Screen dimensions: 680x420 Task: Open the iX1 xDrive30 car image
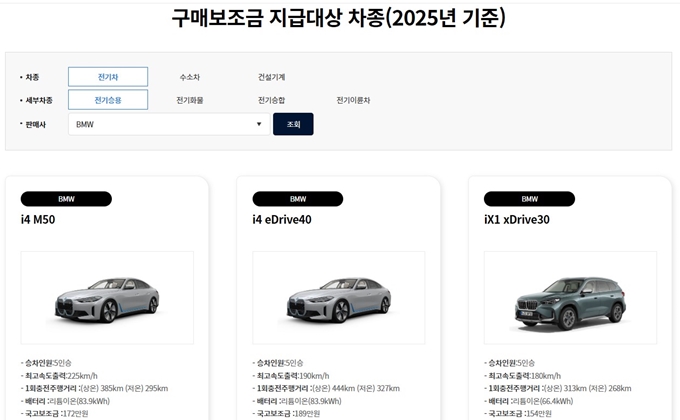click(x=570, y=298)
